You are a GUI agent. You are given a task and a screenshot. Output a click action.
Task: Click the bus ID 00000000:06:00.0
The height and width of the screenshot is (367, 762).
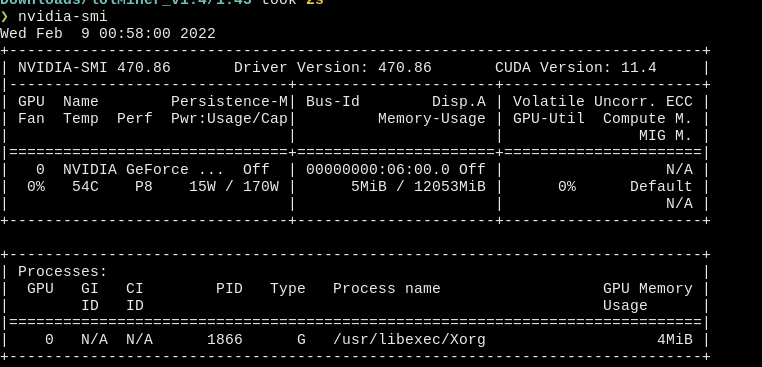pos(378,170)
